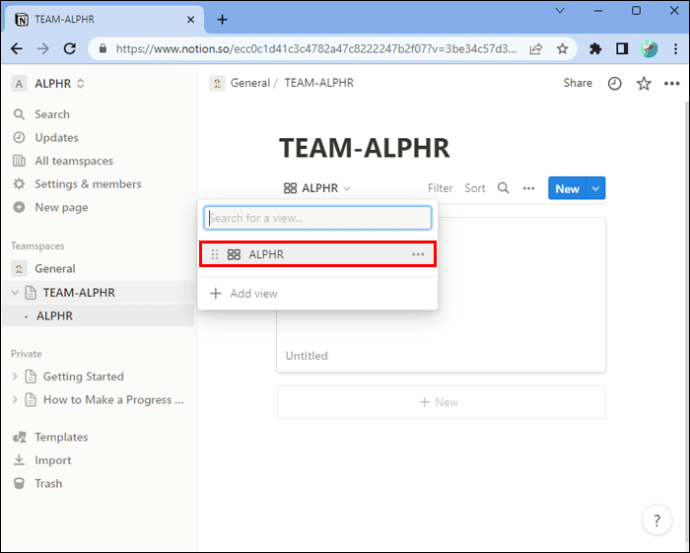Add a new card with + New

(x=441, y=402)
